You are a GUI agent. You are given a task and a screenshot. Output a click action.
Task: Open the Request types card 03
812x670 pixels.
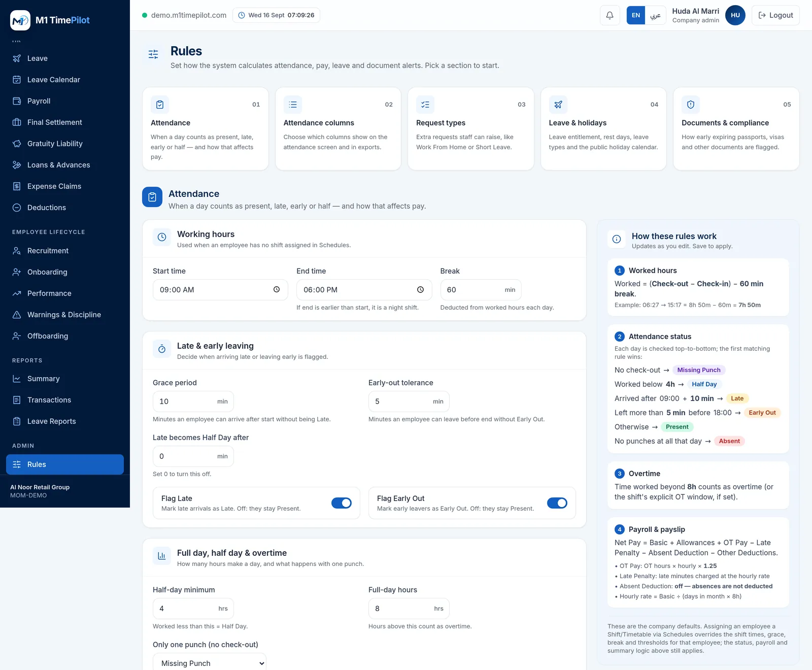(471, 128)
